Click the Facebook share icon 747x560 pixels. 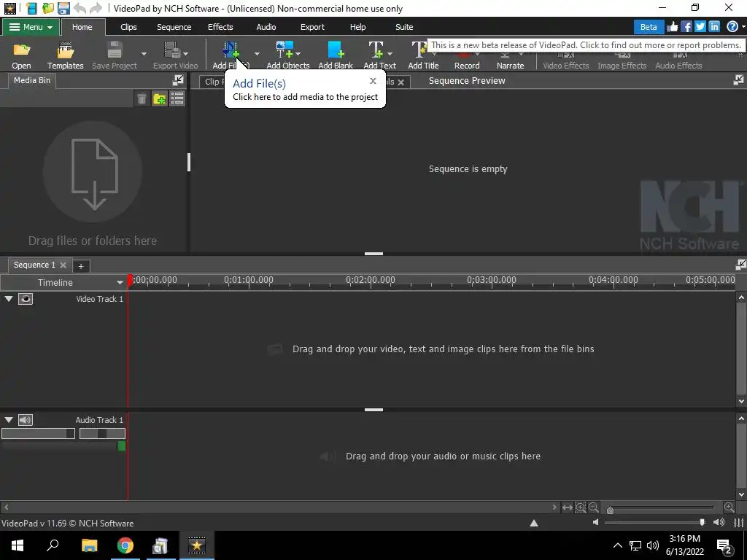click(x=686, y=27)
